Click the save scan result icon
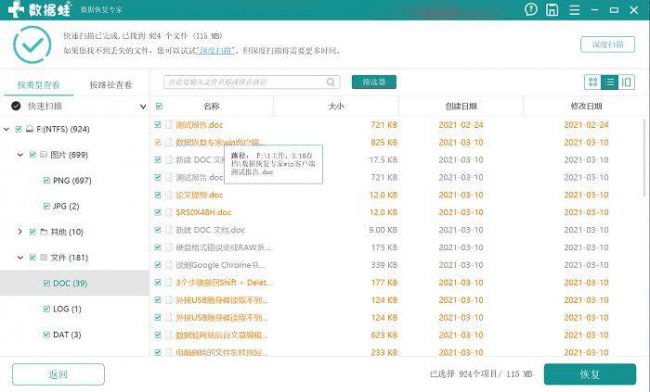 [x=552, y=10]
